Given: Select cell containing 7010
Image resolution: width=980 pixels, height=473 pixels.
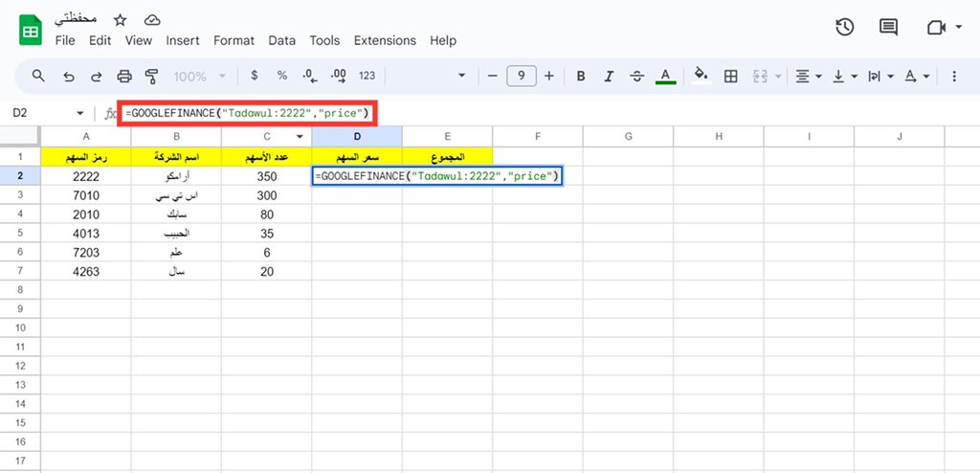Looking at the screenshot, I should click(x=85, y=196).
